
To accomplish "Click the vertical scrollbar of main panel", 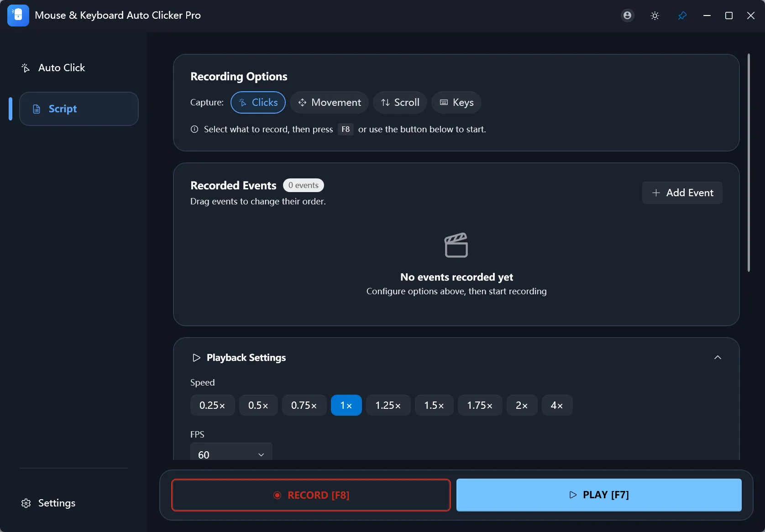I will point(749,163).
